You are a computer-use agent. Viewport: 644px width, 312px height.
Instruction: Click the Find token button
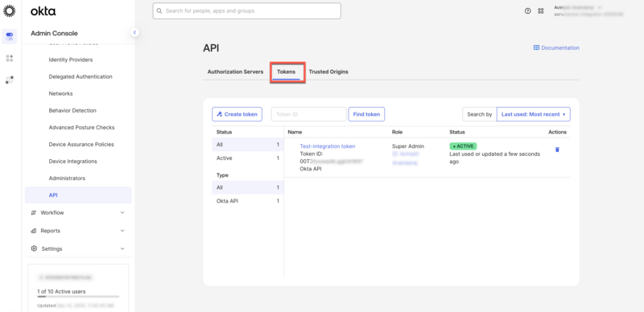(x=366, y=114)
